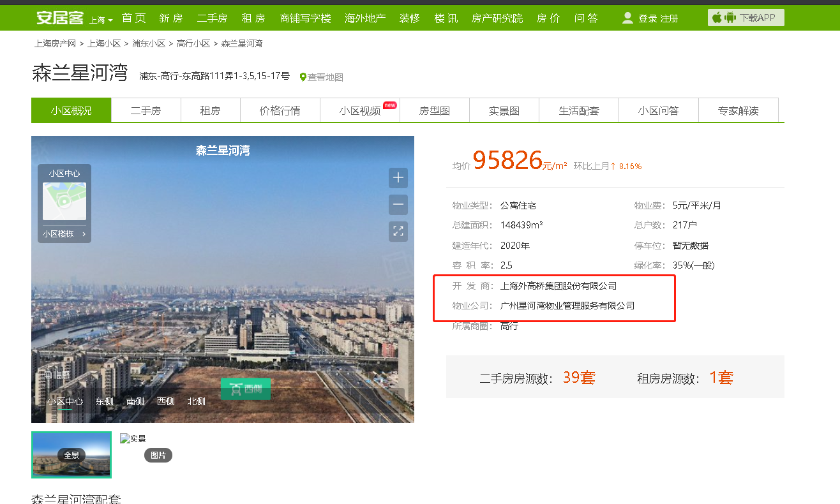
Task: Click the user profile icon
Action: pos(628,18)
